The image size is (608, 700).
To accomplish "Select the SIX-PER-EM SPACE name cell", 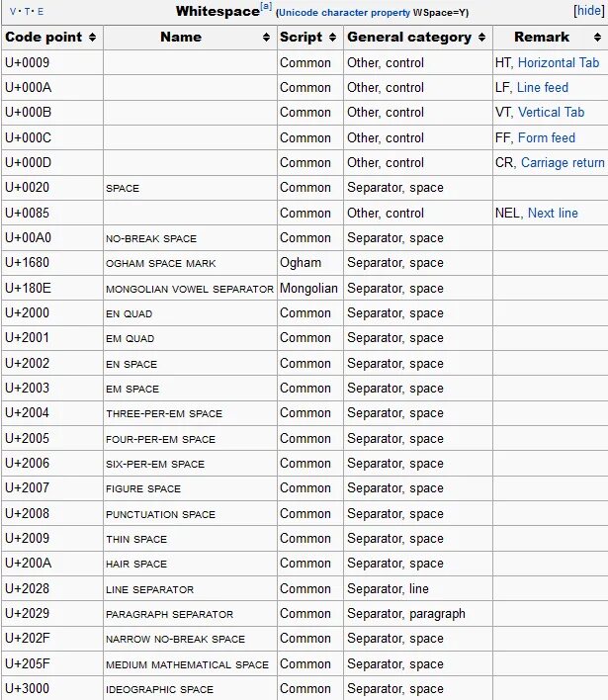I will tap(190, 464).
